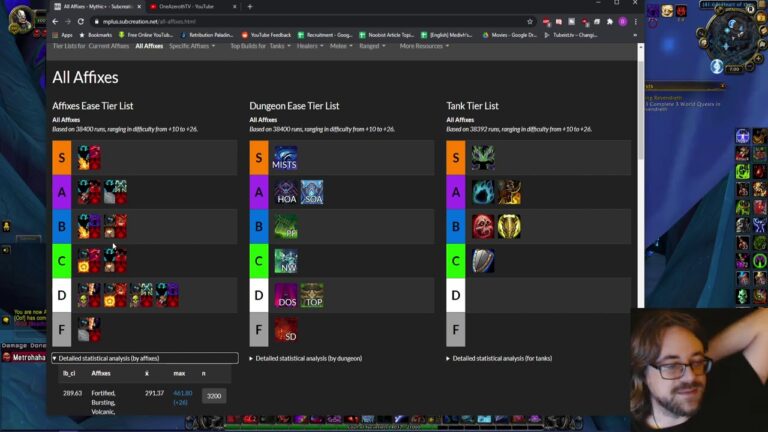Click the 289.63 lb_ci value
Image resolution: width=768 pixels, height=432 pixels.
click(x=72, y=393)
